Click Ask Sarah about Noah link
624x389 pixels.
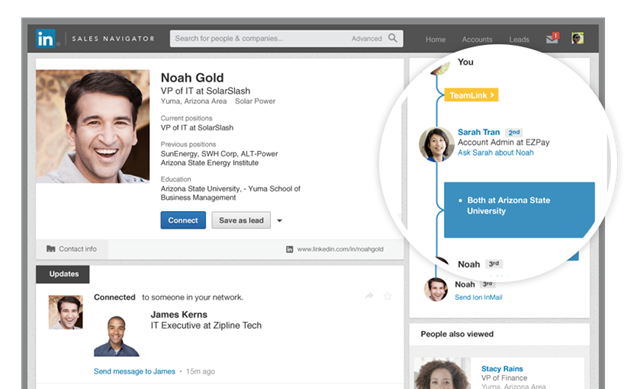pos(495,152)
